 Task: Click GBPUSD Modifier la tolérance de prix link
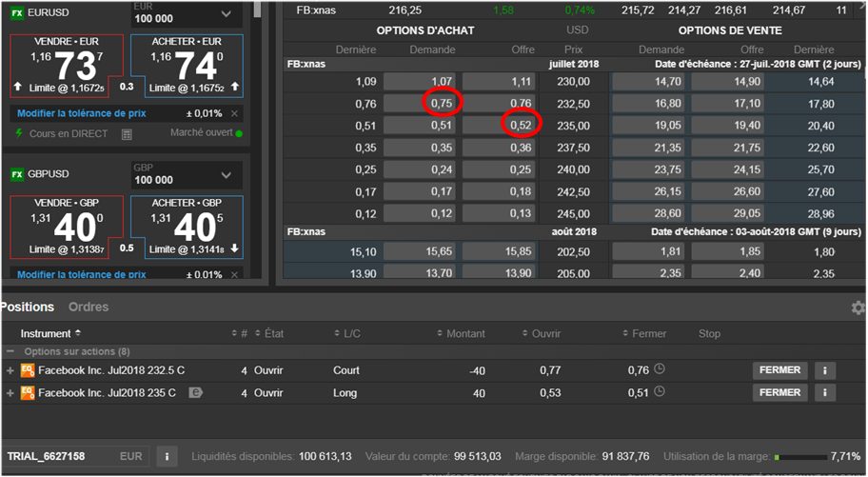point(82,274)
